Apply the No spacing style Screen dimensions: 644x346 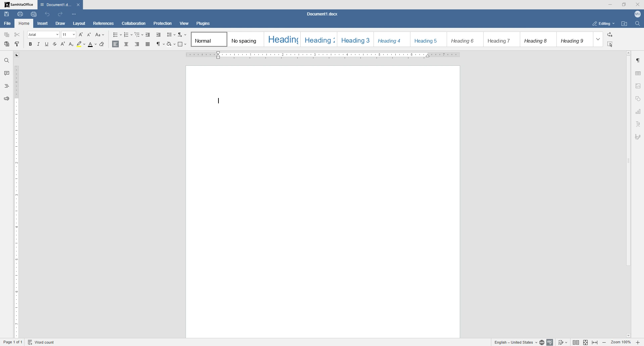tap(246, 39)
